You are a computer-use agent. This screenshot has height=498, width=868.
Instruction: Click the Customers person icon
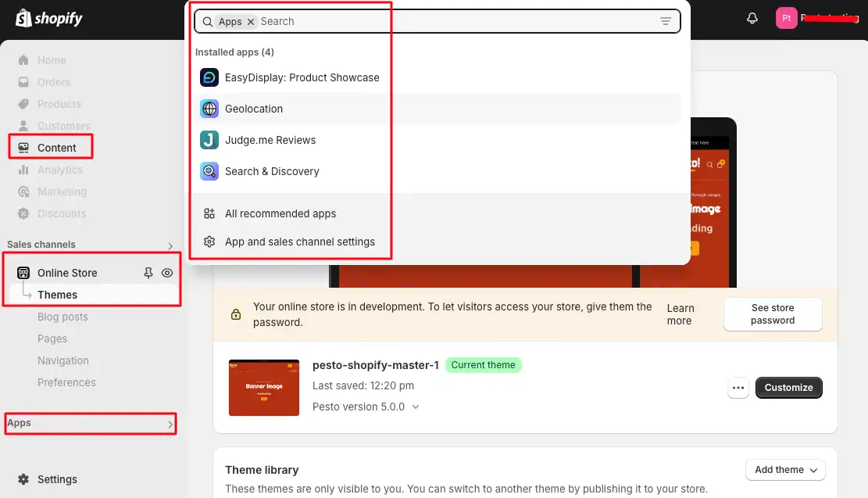pyautogui.click(x=23, y=127)
